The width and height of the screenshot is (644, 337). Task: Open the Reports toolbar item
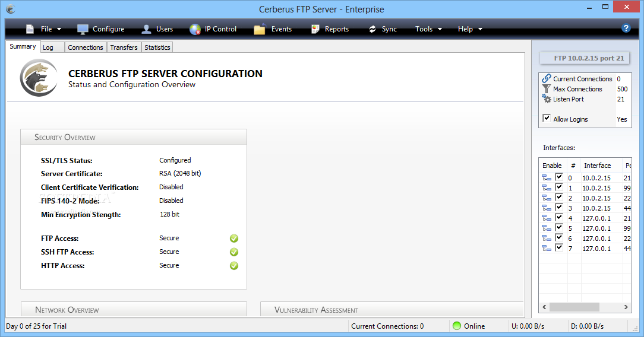pos(330,29)
